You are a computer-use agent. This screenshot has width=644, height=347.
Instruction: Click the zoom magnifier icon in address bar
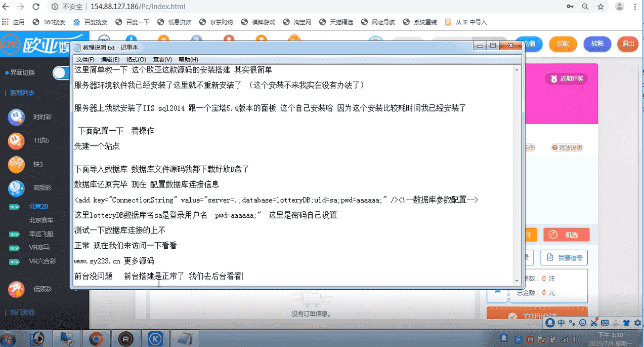[x=585, y=7]
